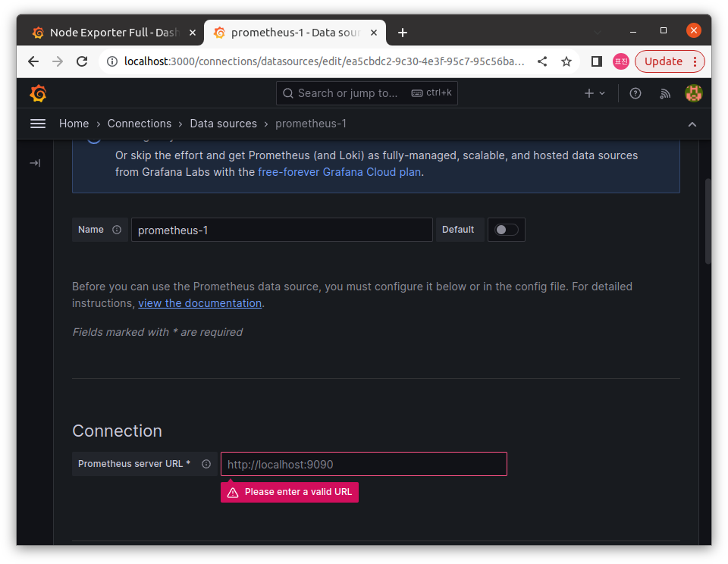Screen dimensions: 728x564
Task: Open the user profile avatar
Action: coord(694,93)
